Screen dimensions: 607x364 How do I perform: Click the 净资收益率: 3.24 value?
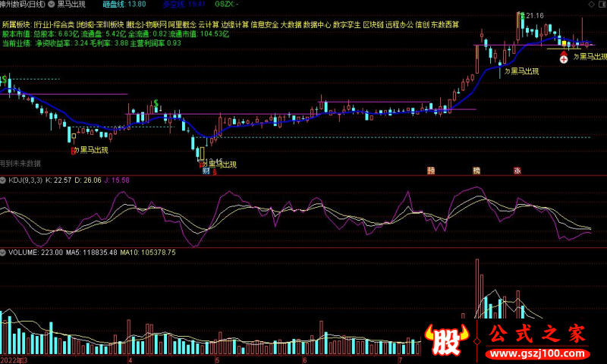(62, 43)
